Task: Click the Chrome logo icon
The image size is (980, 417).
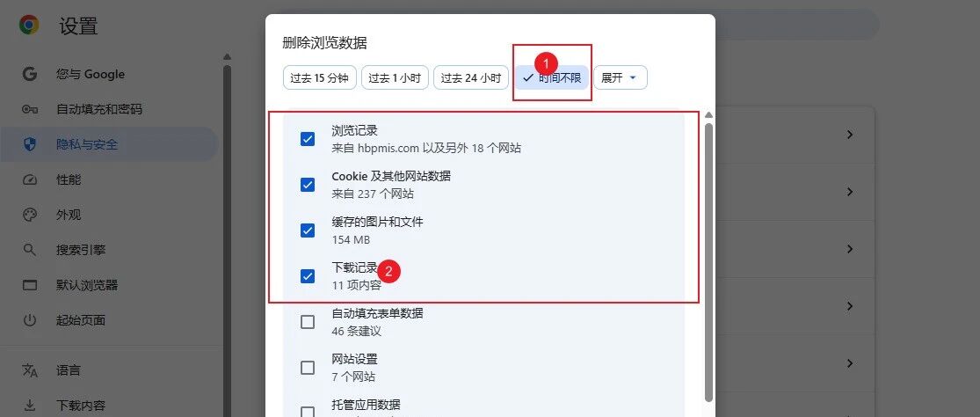Action: [x=29, y=25]
